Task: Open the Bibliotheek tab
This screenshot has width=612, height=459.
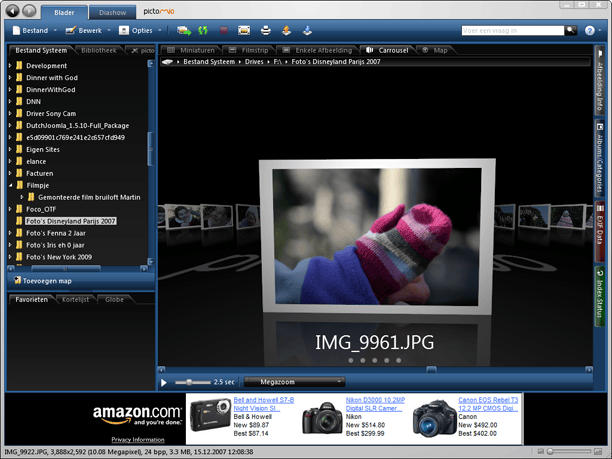Action: click(x=99, y=50)
